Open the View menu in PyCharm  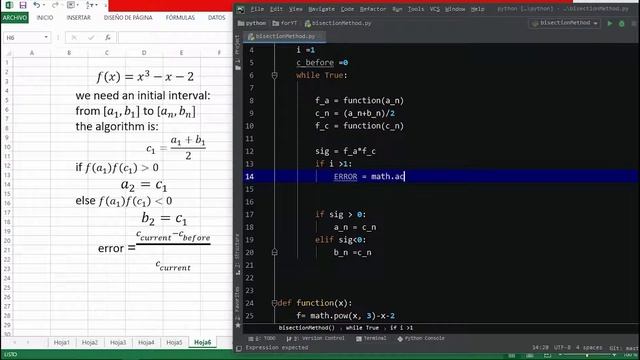pyautogui.click(x=296, y=9)
